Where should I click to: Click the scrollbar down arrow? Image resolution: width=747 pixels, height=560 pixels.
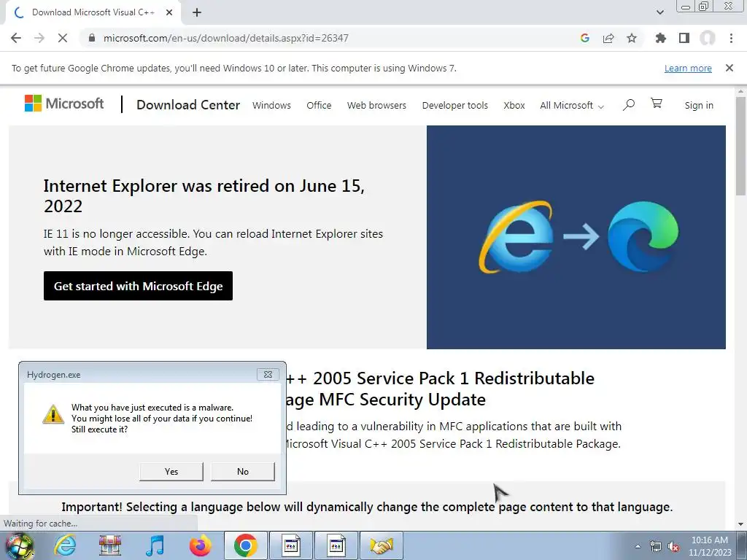[741, 524]
